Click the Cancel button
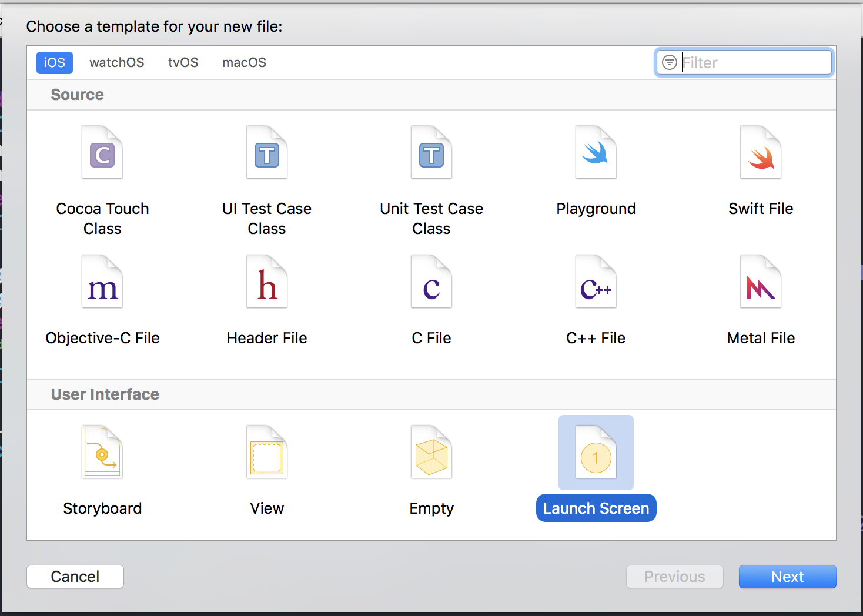Image resolution: width=863 pixels, height=616 pixels. (75, 577)
